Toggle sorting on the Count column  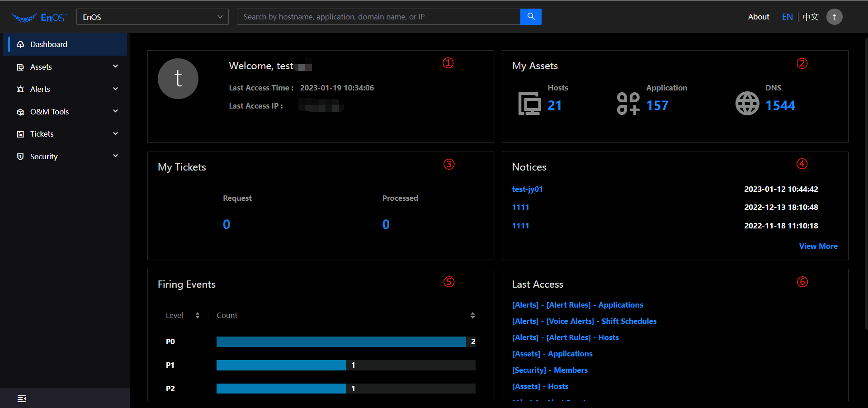[473, 315]
